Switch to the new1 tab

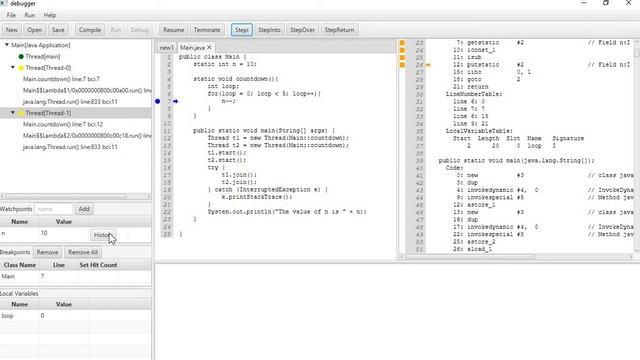point(167,48)
